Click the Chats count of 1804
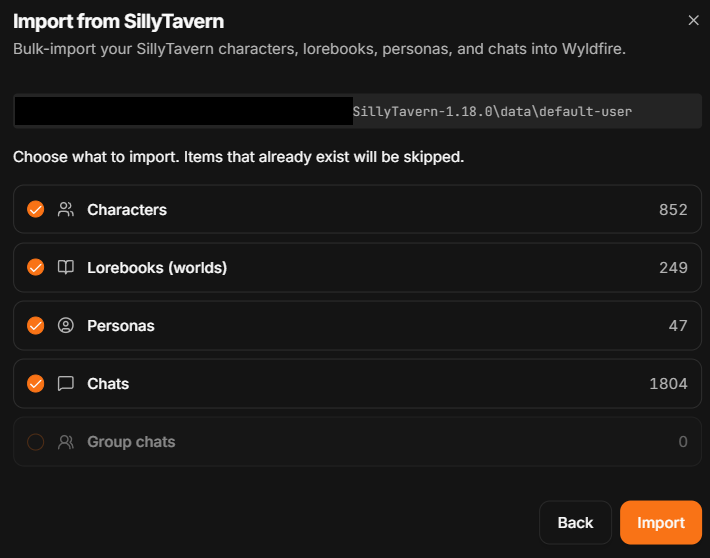Image resolution: width=710 pixels, height=558 pixels. click(668, 384)
